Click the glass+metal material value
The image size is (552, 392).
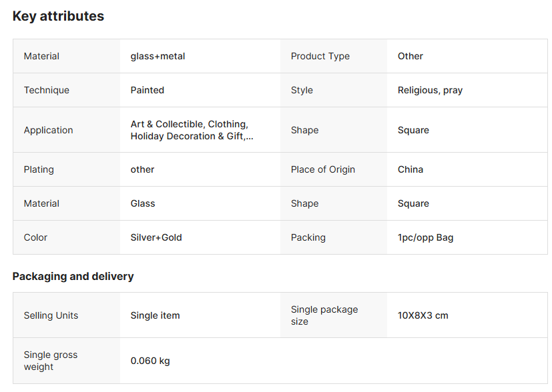pos(158,57)
